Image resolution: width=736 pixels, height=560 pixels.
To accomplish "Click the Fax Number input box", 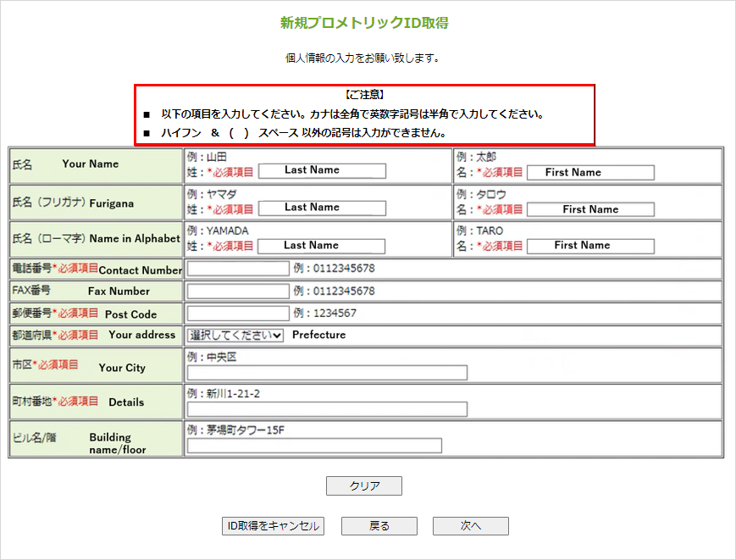I will [238, 291].
